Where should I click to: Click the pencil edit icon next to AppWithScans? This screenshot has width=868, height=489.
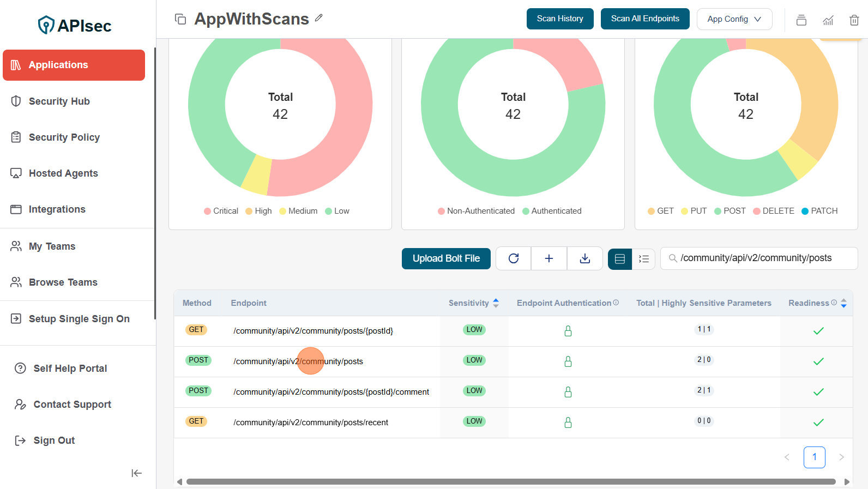(319, 18)
